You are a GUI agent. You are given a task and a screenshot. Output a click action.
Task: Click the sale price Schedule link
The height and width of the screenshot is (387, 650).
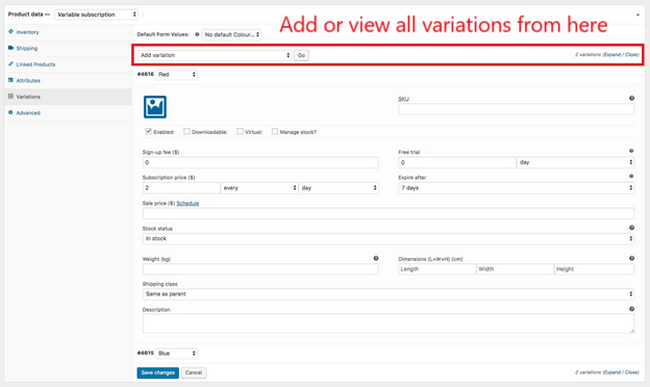point(188,203)
